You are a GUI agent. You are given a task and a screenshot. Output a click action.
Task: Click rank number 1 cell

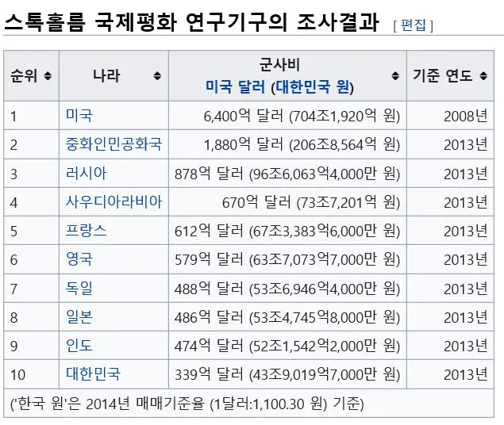click(x=32, y=116)
